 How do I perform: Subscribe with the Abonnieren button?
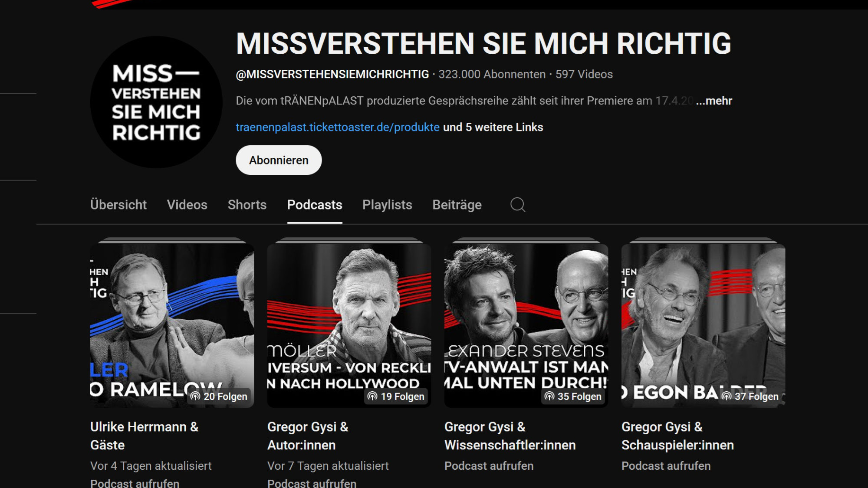pos(279,160)
